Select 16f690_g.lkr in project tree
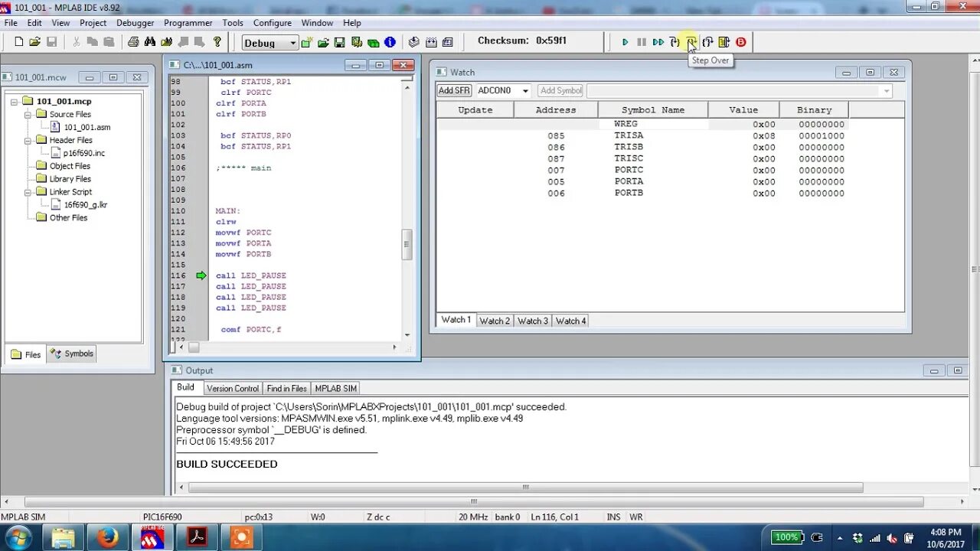 coord(86,205)
